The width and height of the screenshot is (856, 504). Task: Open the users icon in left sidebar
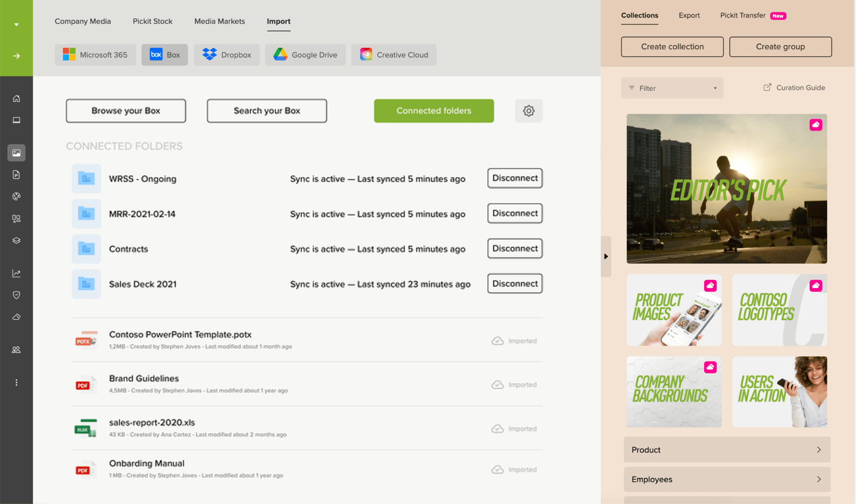pos(16,350)
